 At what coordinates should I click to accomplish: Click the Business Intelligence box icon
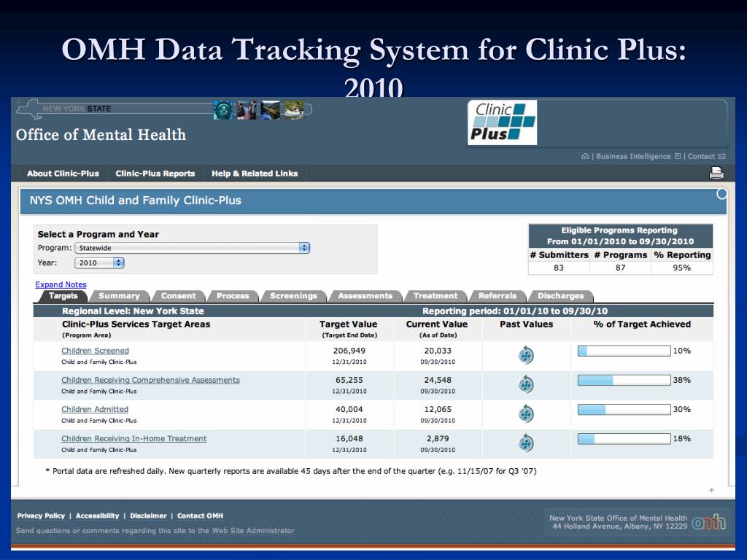(x=678, y=156)
